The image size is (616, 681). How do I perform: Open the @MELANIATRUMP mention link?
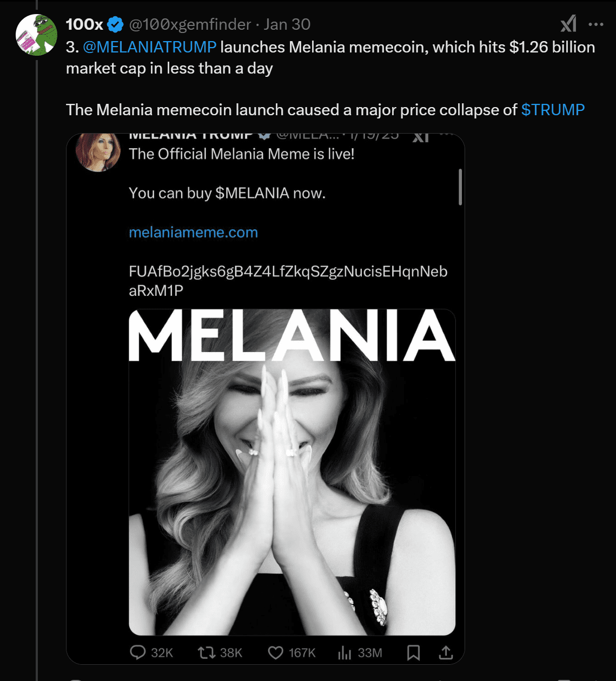150,47
